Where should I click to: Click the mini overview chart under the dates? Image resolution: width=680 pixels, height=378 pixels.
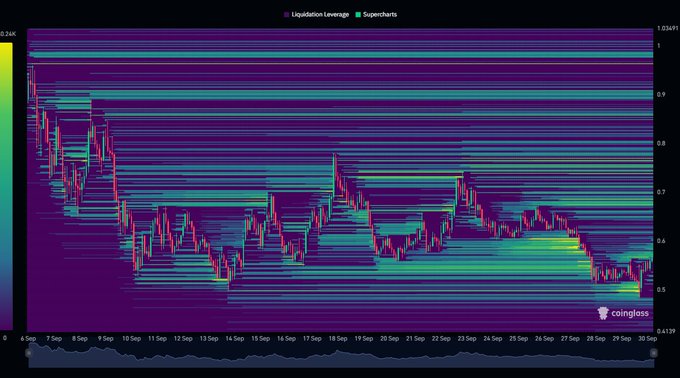coord(341,355)
